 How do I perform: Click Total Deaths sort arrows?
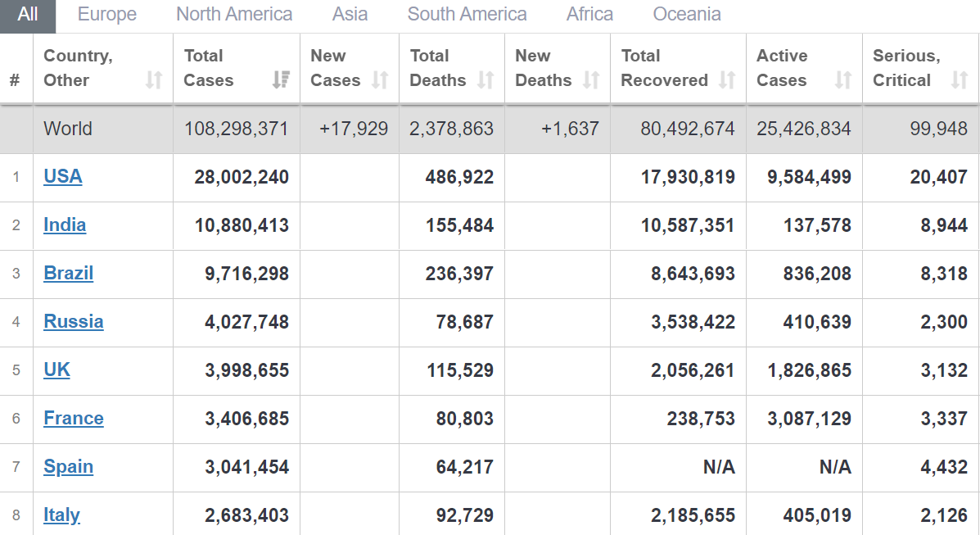(x=486, y=80)
